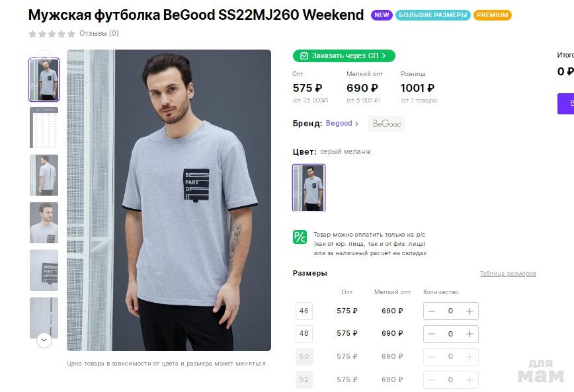Decrease quantity for size 48
The image size is (574, 392).
(432, 334)
